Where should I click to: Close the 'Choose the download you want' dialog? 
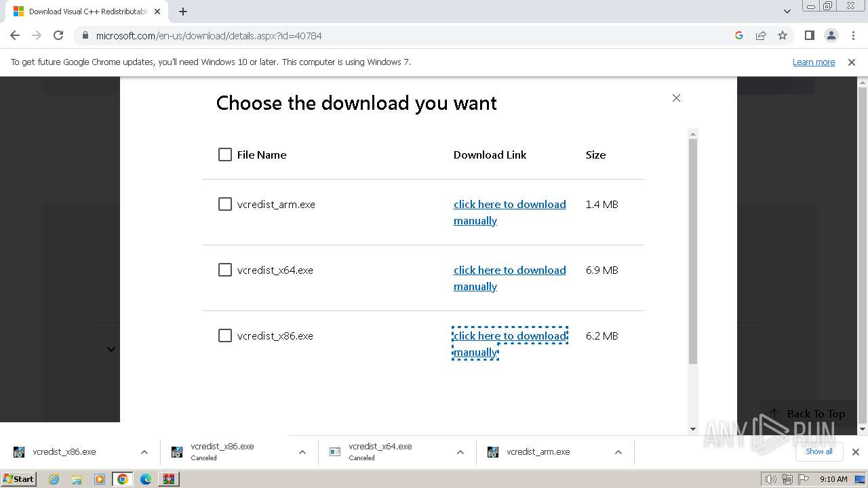(676, 98)
